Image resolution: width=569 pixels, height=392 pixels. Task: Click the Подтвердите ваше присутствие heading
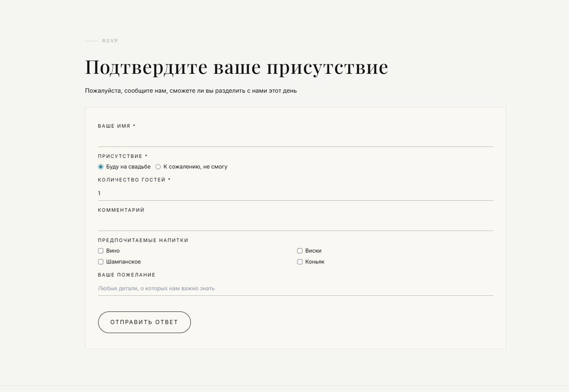pos(236,67)
